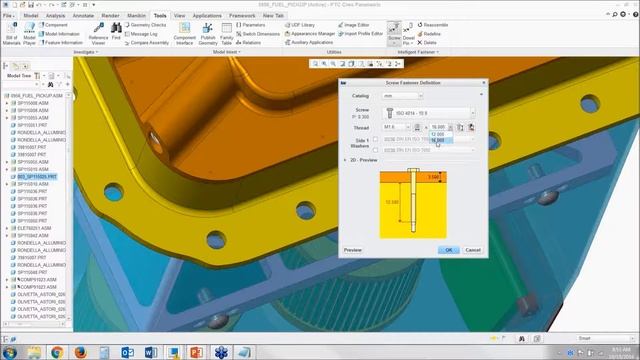The width and height of the screenshot is (640, 360).
Task: Switch to the Render tab
Action: point(110,16)
